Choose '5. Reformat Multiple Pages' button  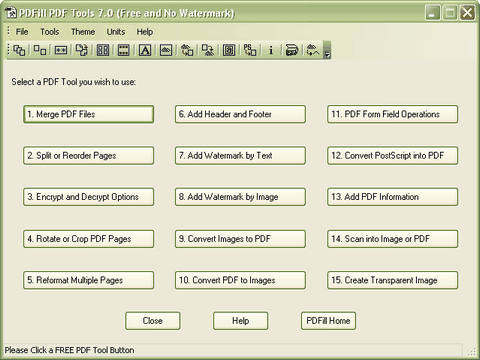89,280
